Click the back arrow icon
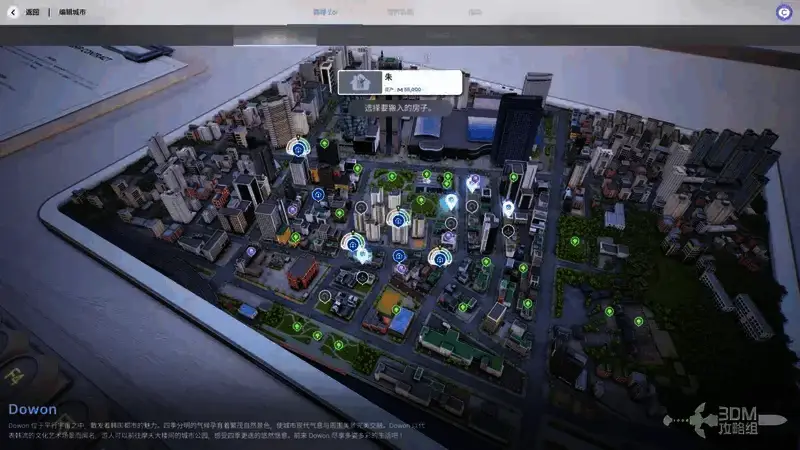This screenshot has width=800, height=450. click(x=12, y=11)
